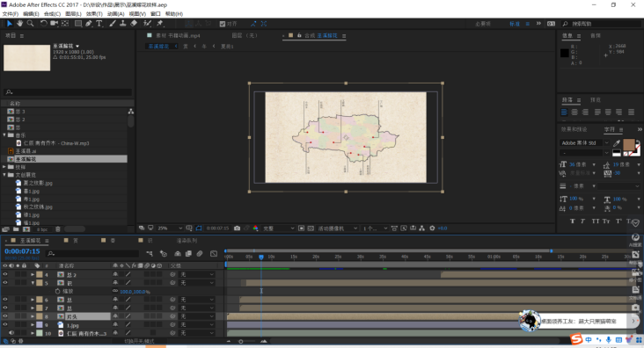Select the Roto Brush tool
The width and height of the screenshot is (644, 348).
coord(147,24)
